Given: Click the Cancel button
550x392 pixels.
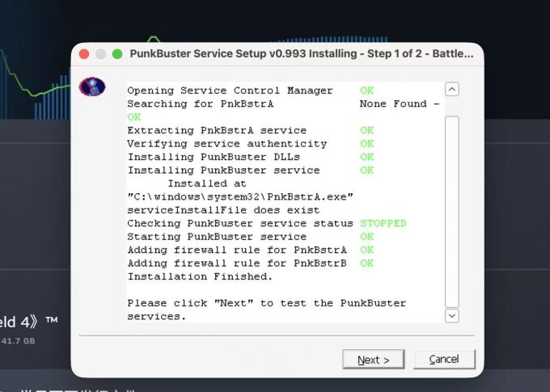Looking at the screenshot, I should click(x=444, y=359).
